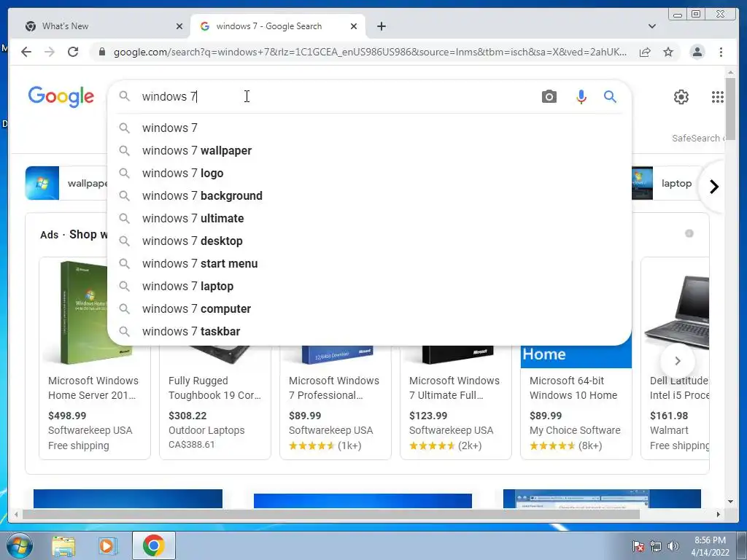
Task: Open the Windows Start menu orb
Action: [20, 545]
